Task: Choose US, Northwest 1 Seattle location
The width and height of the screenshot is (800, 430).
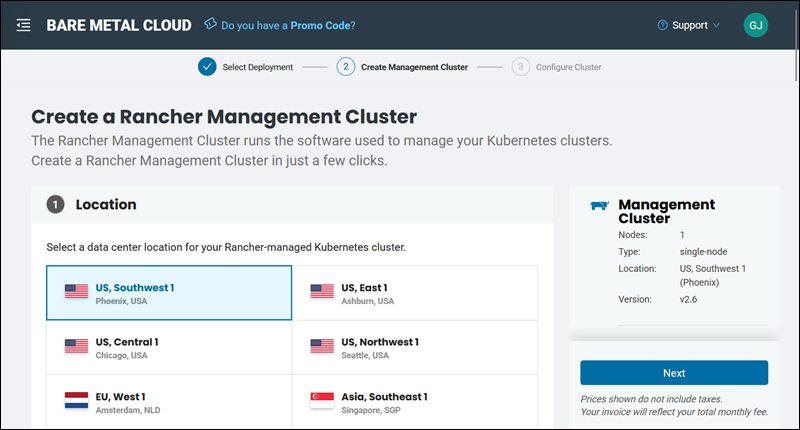Action: point(415,347)
